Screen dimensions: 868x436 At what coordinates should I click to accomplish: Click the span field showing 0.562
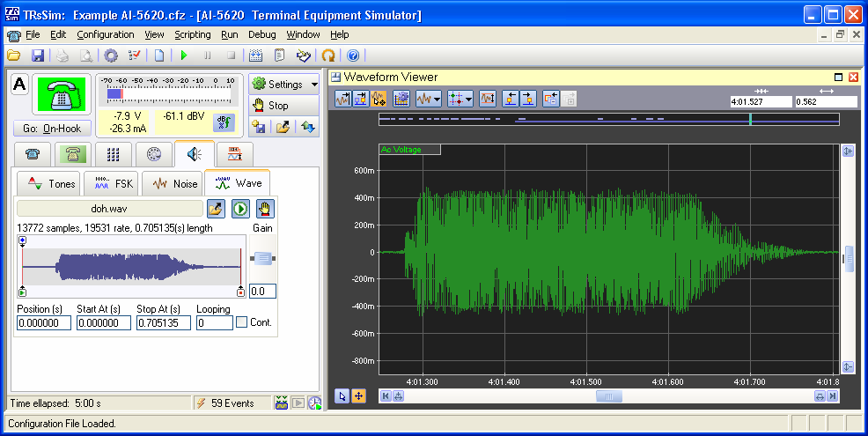(826, 102)
